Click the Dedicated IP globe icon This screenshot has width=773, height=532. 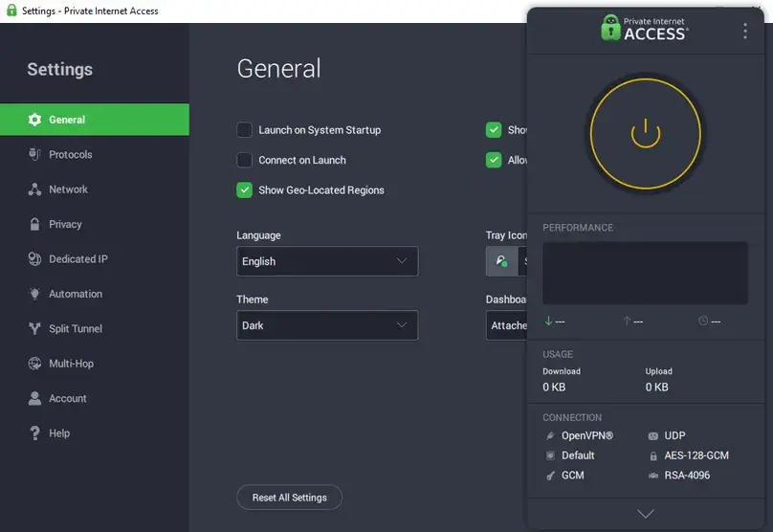click(x=34, y=259)
